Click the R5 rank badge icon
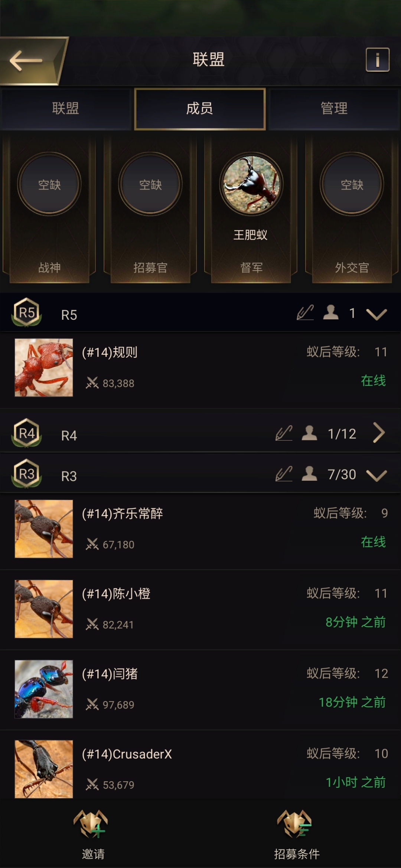 (x=27, y=313)
